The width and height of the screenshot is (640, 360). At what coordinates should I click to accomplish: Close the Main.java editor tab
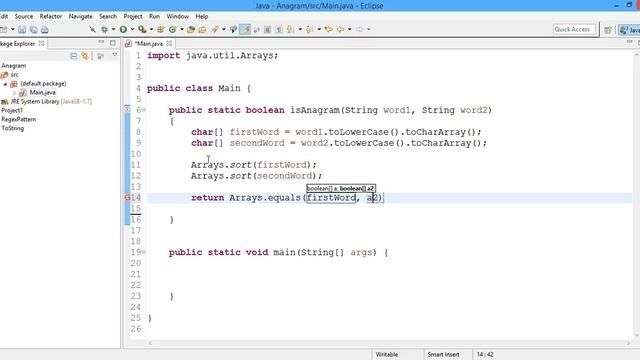(169, 43)
